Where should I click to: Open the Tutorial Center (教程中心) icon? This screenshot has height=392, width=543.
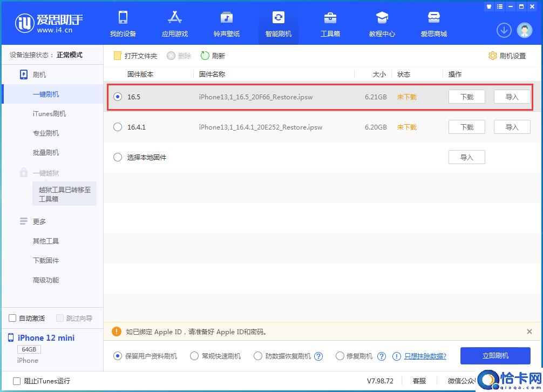[382, 17]
